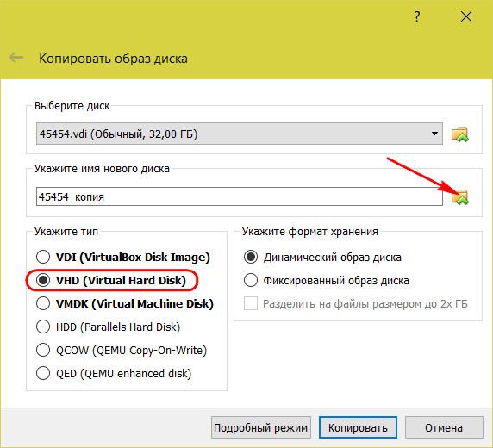Select the VHD (Virtual Hard Disk) option
The image size is (493, 448).
[x=111, y=280]
